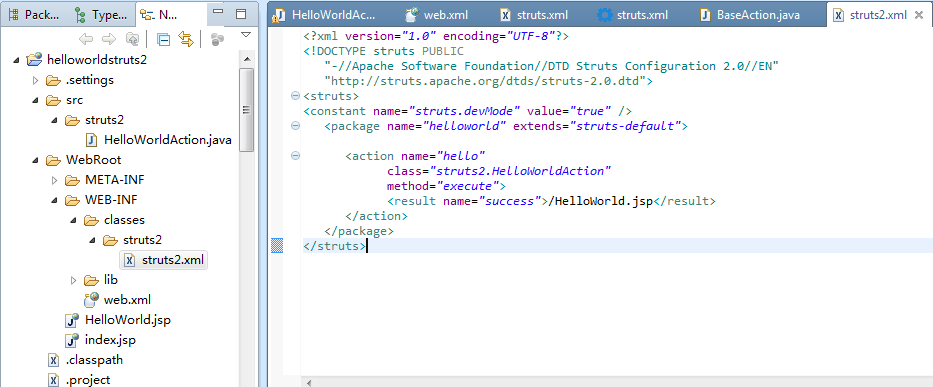The height and width of the screenshot is (387, 933).
Task: Click the editor horizontal scrollbar left arrow
Action: (x=308, y=382)
